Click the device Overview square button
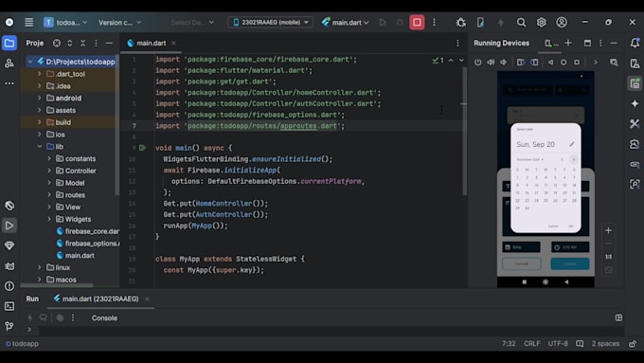Viewport: 644px width, 363px height. point(577,62)
